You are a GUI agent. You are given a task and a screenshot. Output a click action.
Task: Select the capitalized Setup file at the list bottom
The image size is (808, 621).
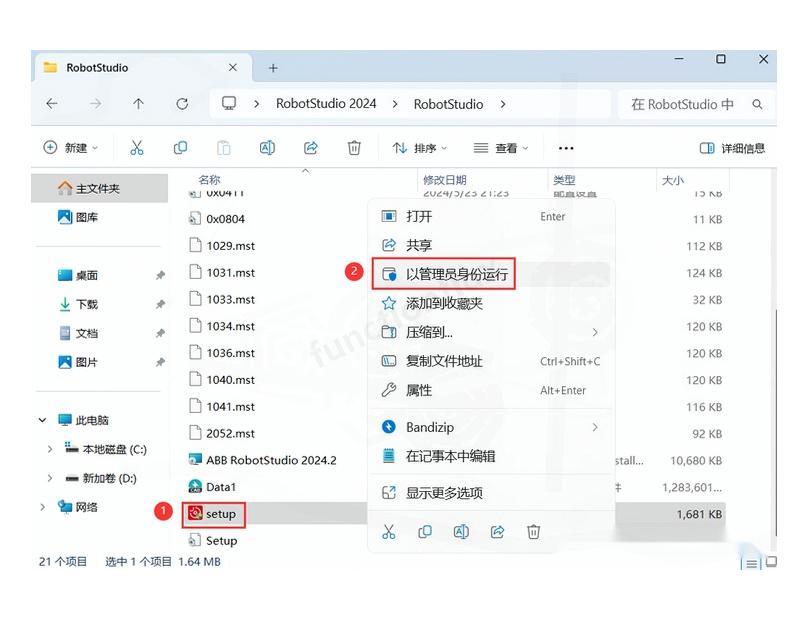(x=213, y=540)
